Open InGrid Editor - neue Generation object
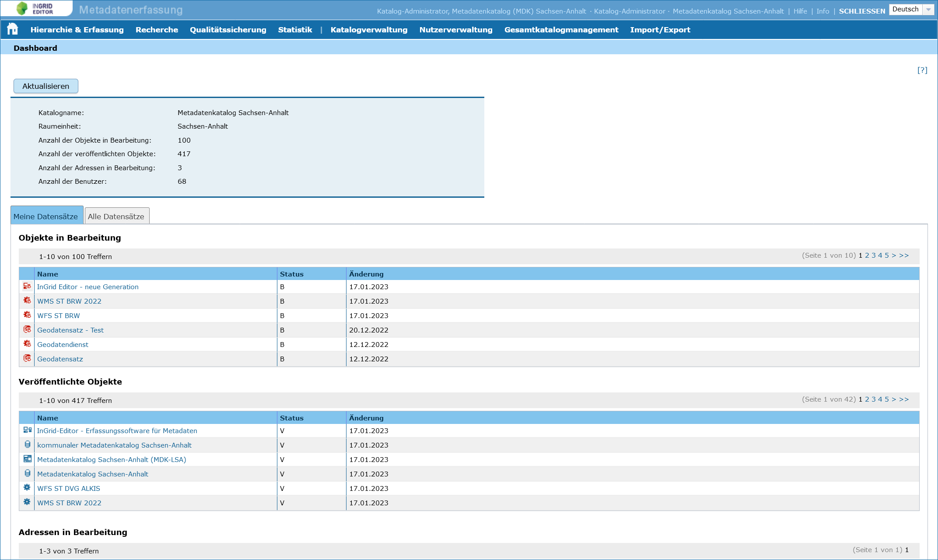 point(87,287)
